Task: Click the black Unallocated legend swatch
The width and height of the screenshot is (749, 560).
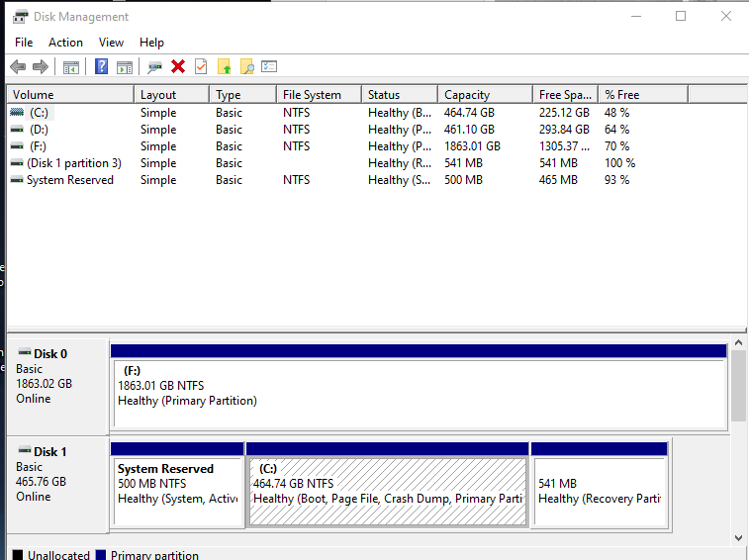Action: [17, 555]
